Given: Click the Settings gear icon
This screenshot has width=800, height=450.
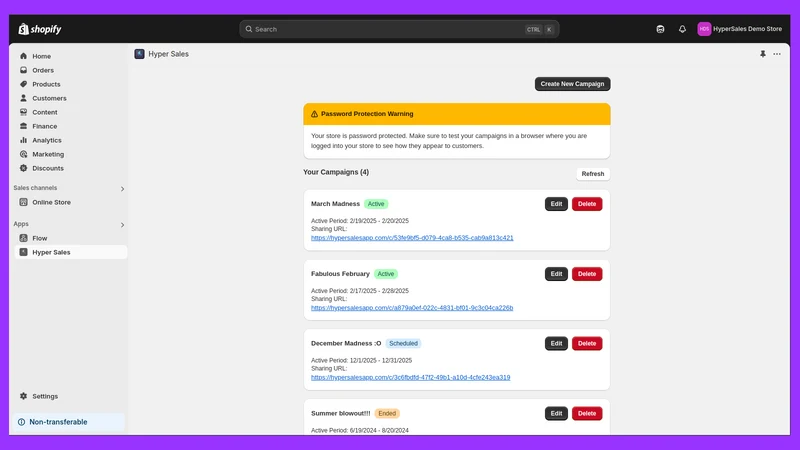Looking at the screenshot, I should [x=23, y=396].
